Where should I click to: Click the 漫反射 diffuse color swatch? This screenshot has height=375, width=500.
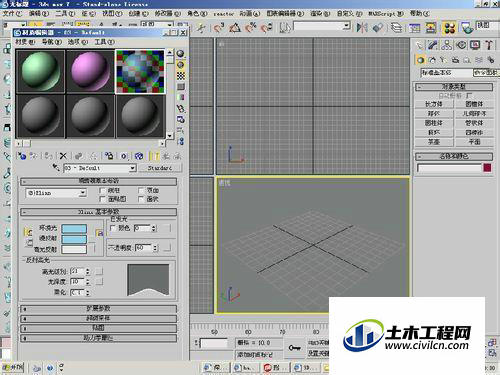[74, 239]
